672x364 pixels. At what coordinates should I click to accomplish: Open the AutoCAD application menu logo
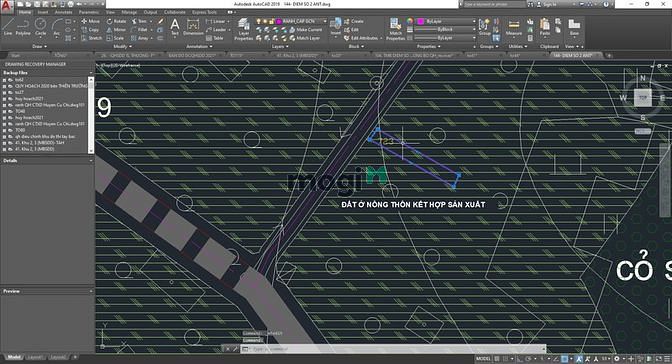(6, 5)
